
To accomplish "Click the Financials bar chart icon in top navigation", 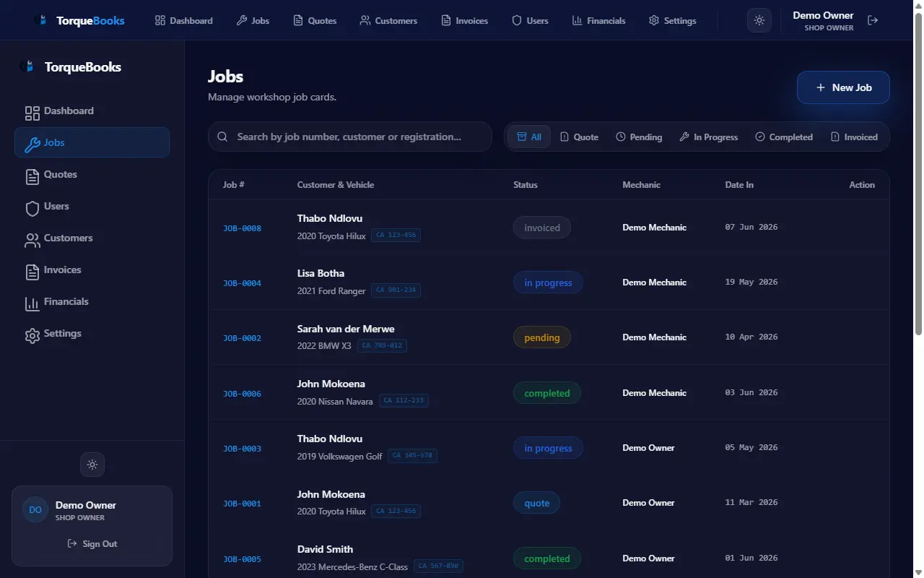I will [x=577, y=20].
